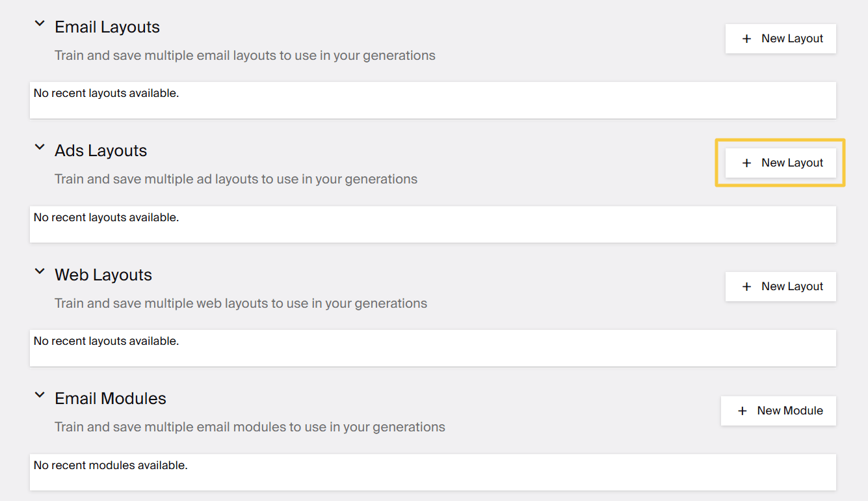Click the empty Email Layouts list panel
Viewport: 868px width, 501px height.
(433, 100)
